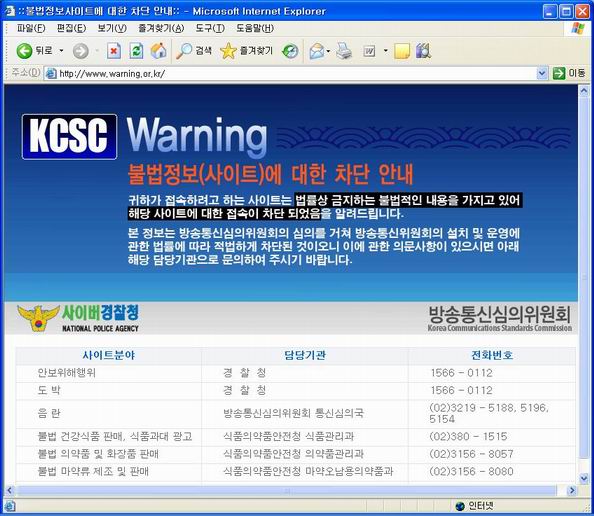Open the Research books icon
The width and height of the screenshot is (594, 516).
tap(423, 51)
